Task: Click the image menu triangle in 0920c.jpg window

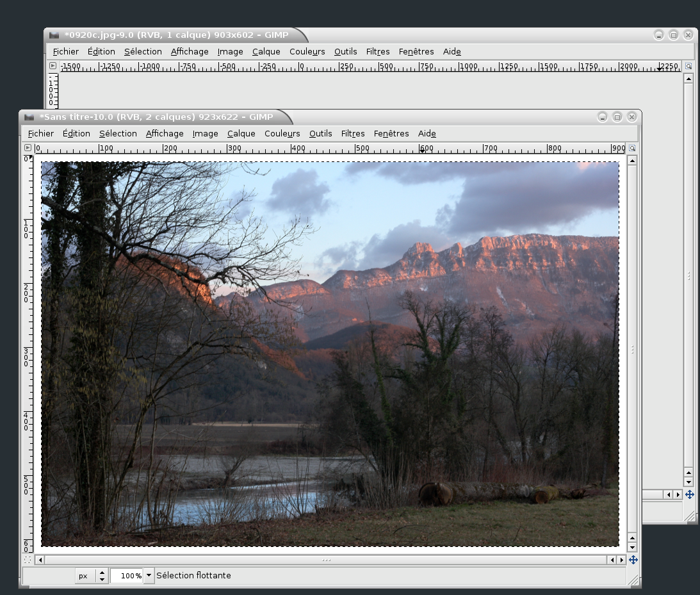Action: (53, 66)
